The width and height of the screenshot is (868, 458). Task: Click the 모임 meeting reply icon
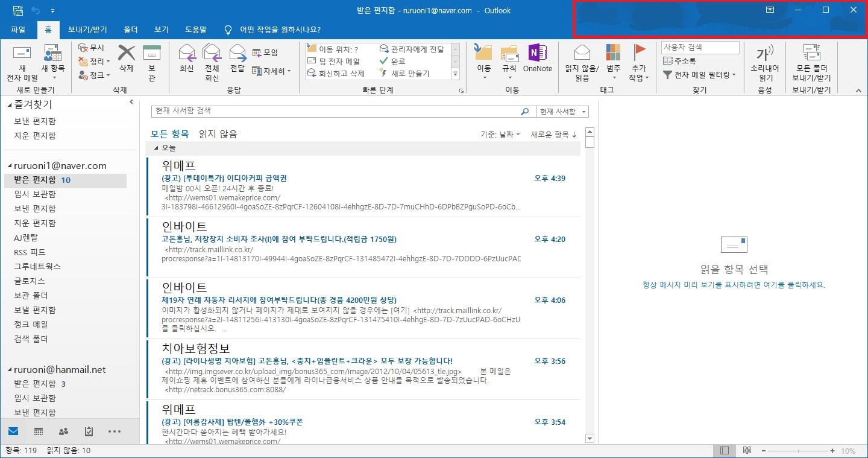click(265, 53)
